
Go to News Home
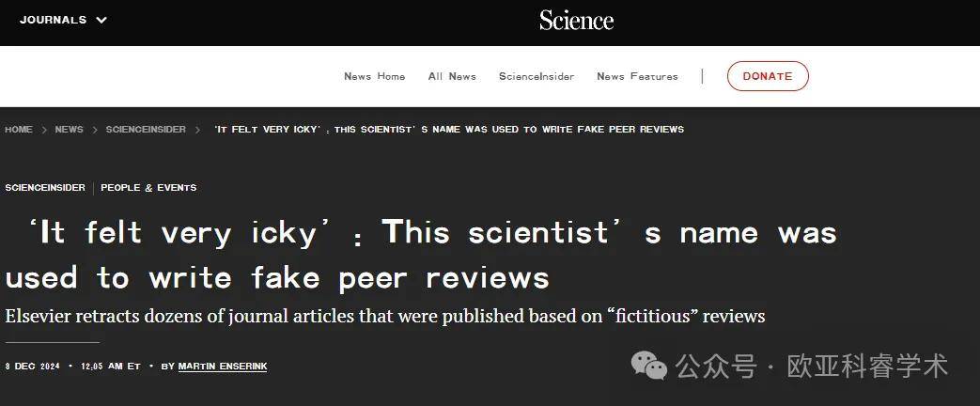(374, 76)
